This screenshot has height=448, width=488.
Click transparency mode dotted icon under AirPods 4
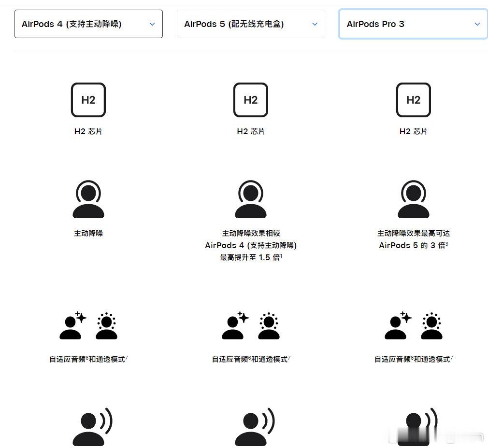point(106,325)
